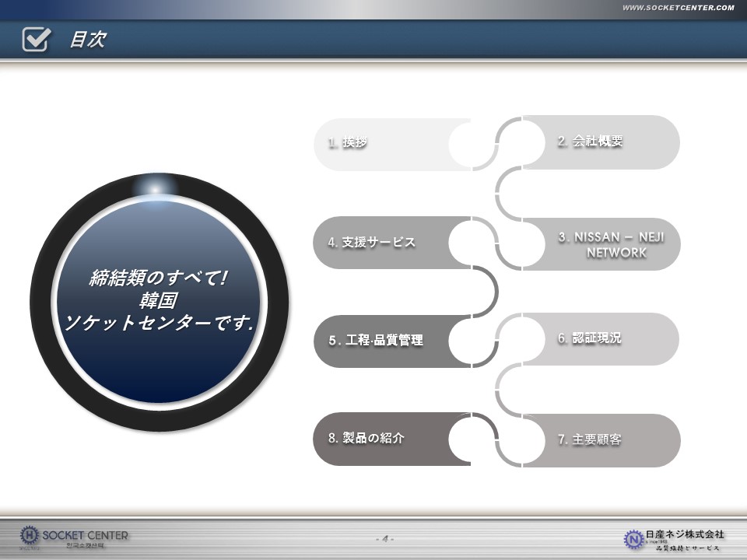Click the 目次 slide title
Screen dimensions: 747x560
(87, 40)
